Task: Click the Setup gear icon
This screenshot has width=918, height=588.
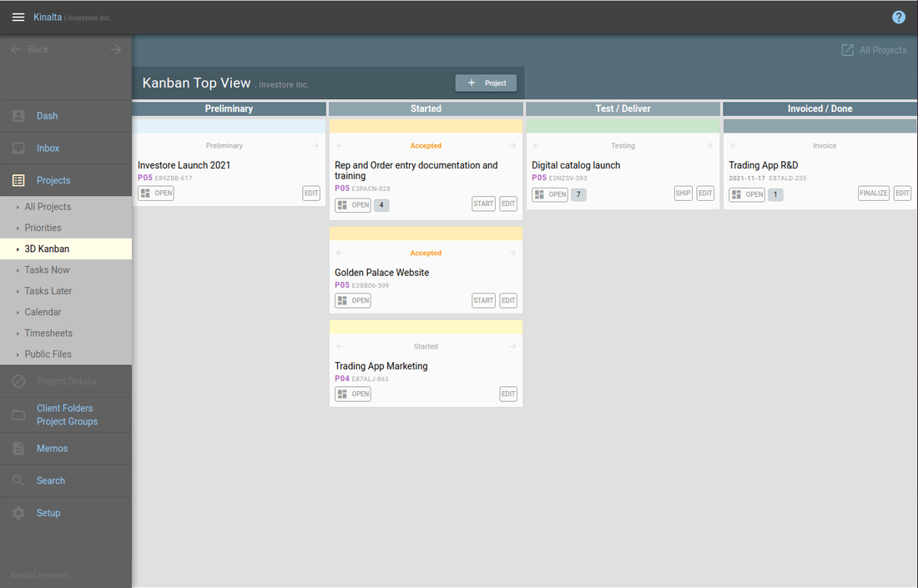Action: [18, 513]
